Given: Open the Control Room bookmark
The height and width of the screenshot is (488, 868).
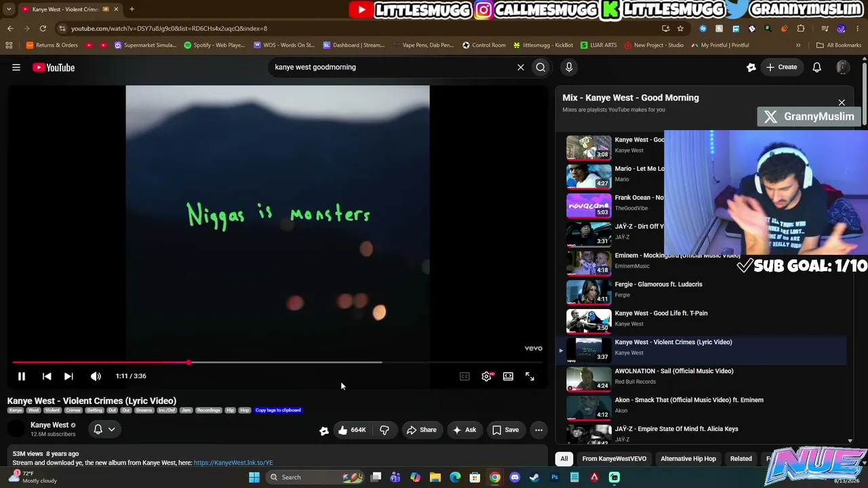Looking at the screenshot, I should coord(484,45).
